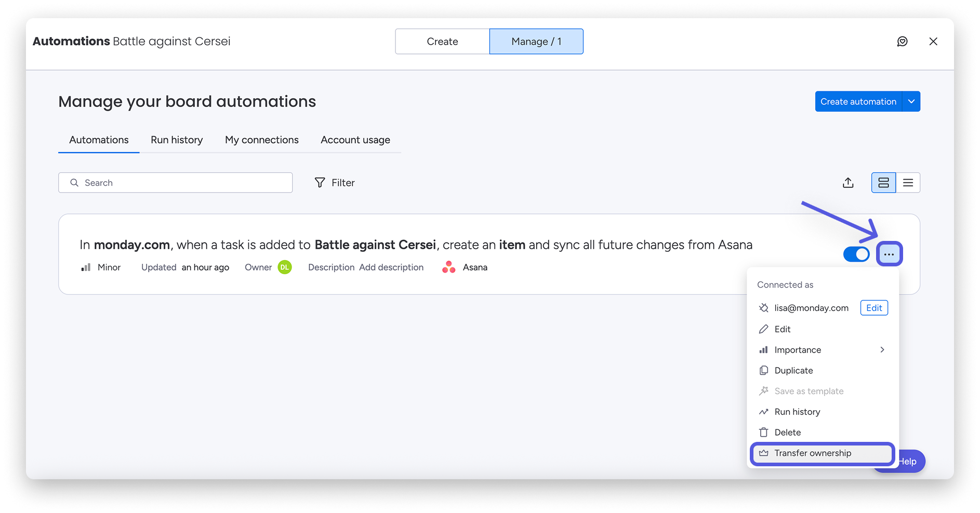
Task: Click the Asana label text
Action: coord(475,267)
